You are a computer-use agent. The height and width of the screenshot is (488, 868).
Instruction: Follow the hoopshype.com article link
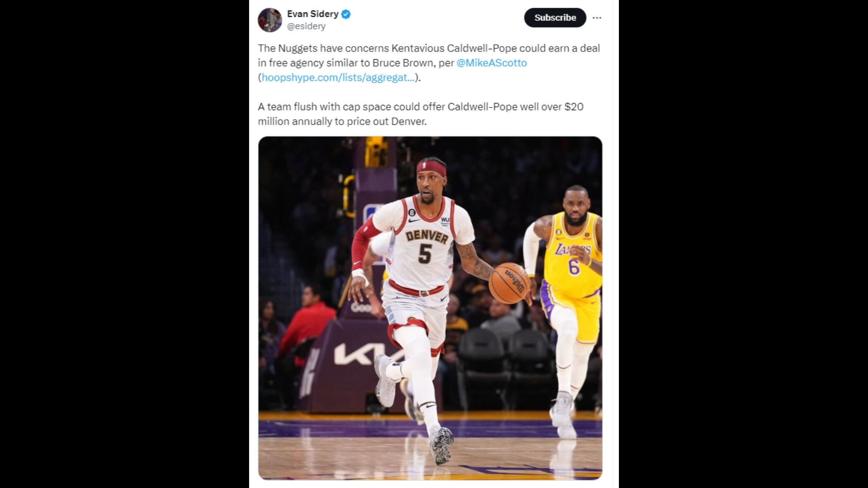[x=338, y=77]
